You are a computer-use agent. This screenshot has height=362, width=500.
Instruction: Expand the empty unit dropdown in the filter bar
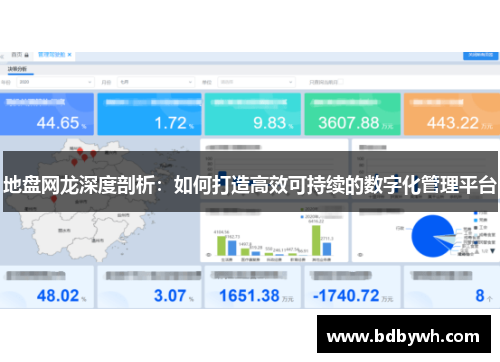(x=256, y=82)
